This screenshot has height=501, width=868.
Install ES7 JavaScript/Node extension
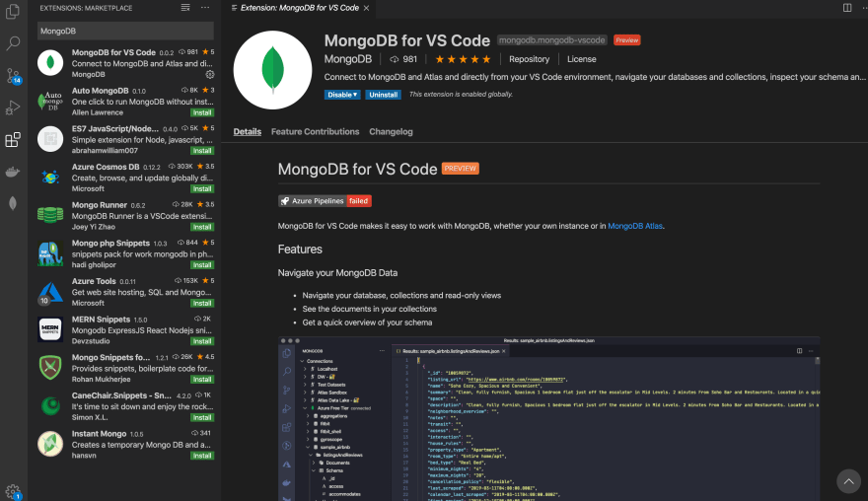click(x=202, y=151)
